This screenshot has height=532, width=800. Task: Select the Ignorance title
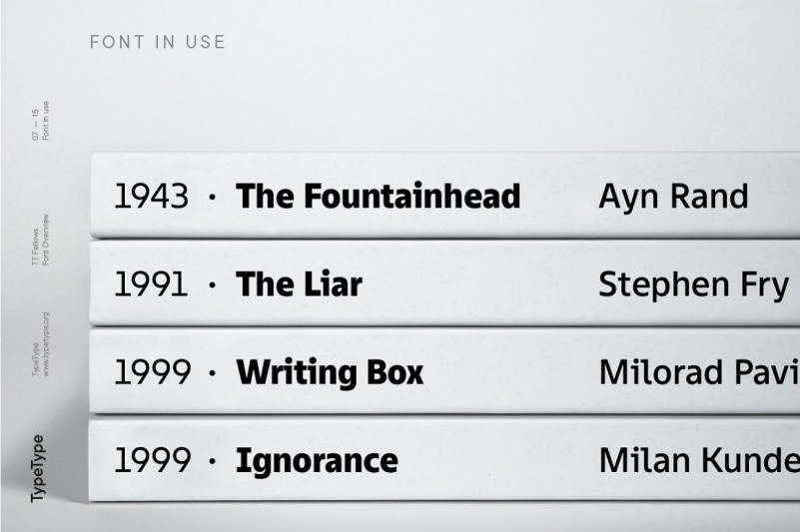(x=317, y=461)
